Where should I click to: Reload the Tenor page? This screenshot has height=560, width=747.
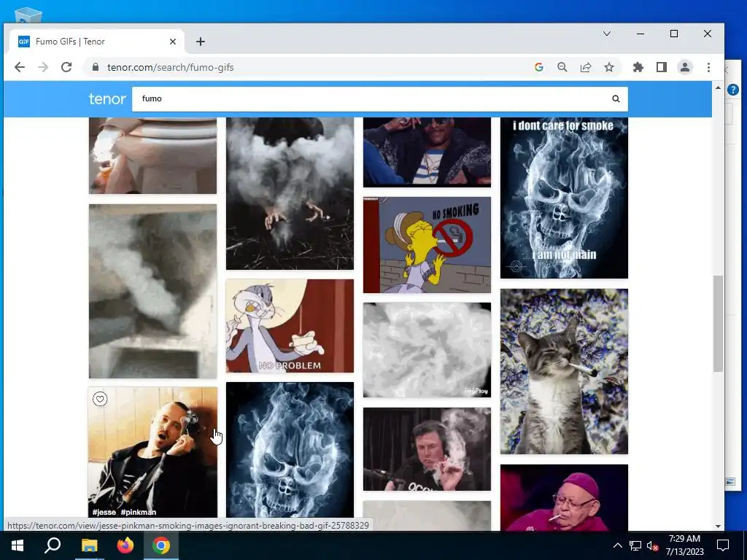(66, 67)
